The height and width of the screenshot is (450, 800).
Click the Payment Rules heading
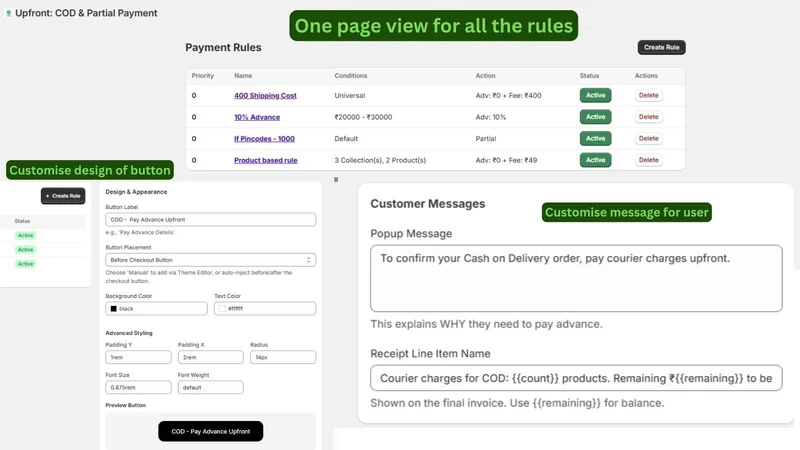pyautogui.click(x=223, y=47)
